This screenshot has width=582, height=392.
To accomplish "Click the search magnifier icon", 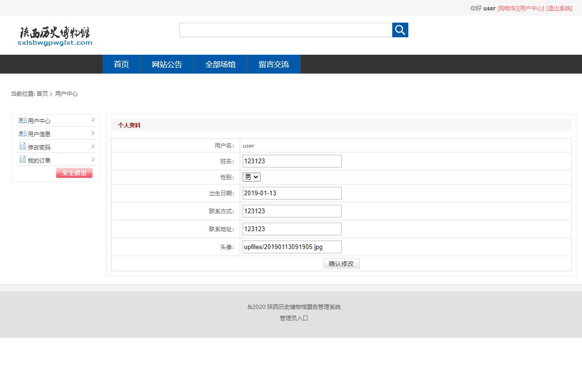I will (400, 30).
